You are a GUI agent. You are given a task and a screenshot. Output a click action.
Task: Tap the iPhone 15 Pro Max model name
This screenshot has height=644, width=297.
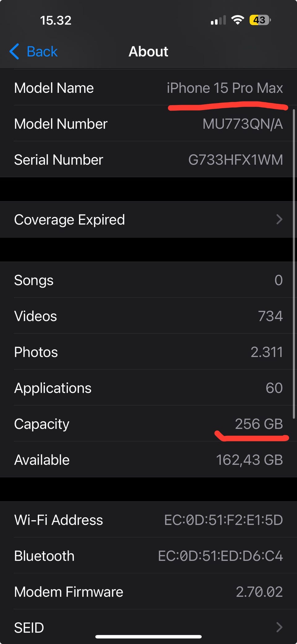tap(225, 88)
